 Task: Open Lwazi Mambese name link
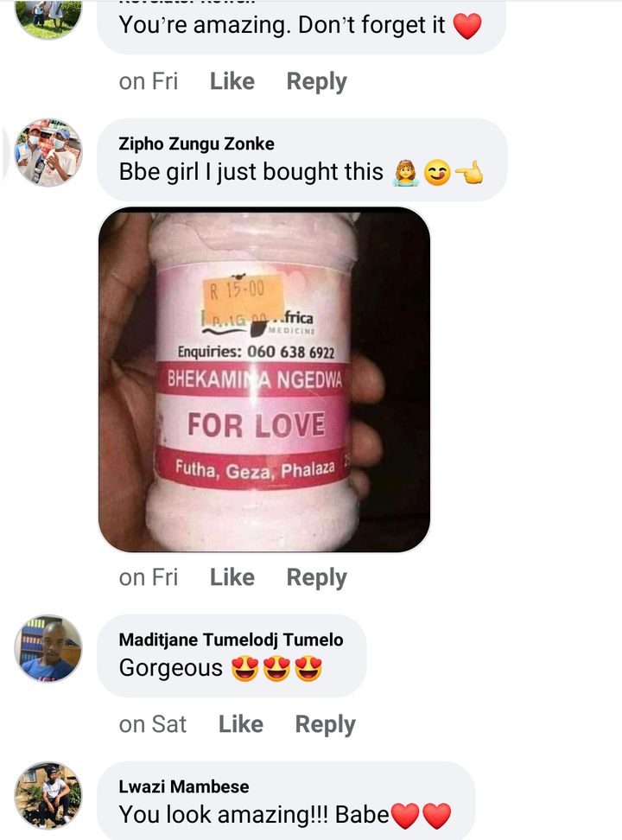pyautogui.click(x=184, y=786)
